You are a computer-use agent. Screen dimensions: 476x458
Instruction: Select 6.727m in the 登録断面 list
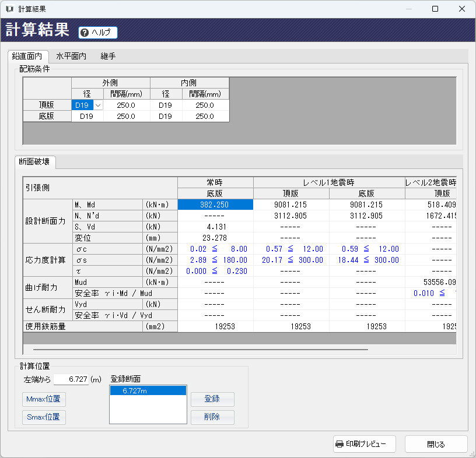[148, 390]
